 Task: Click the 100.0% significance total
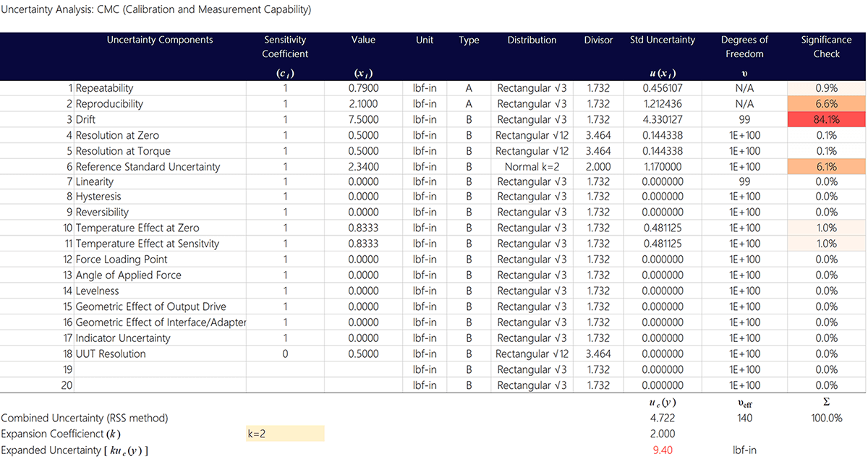(x=826, y=418)
